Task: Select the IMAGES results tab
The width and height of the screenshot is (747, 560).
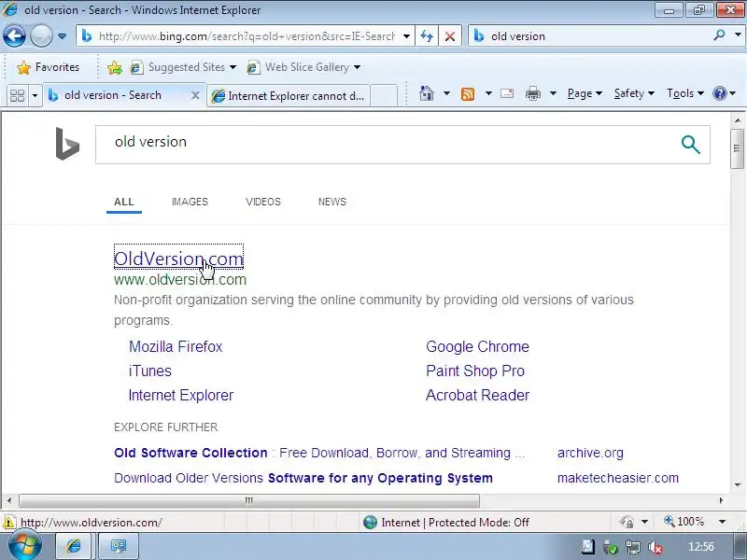Action: tap(190, 202)
